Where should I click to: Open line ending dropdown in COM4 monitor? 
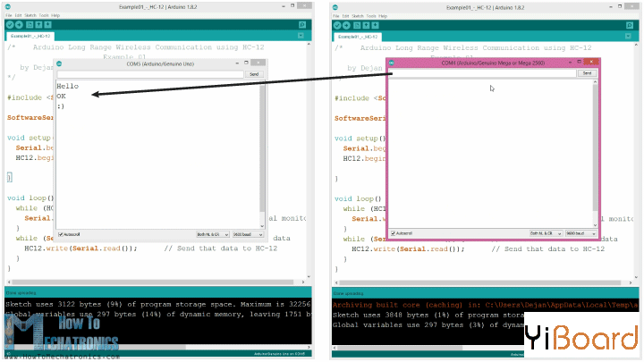(546, 233)
